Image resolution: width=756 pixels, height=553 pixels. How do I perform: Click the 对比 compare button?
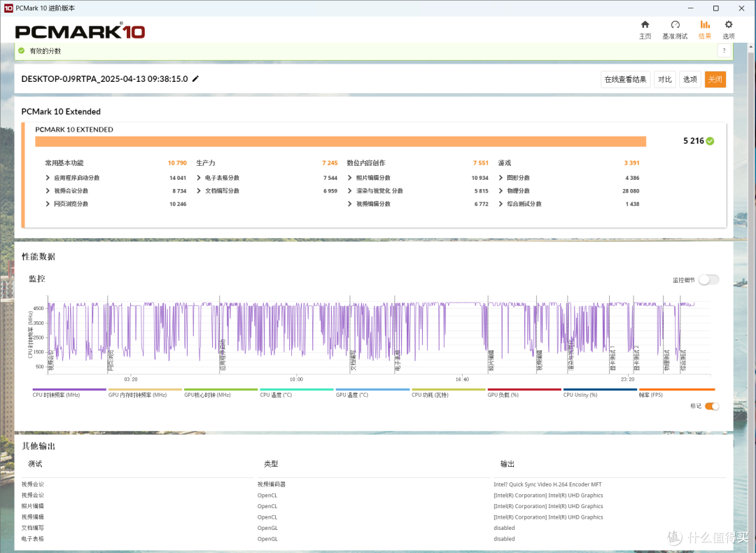click(x=664, y=79)
